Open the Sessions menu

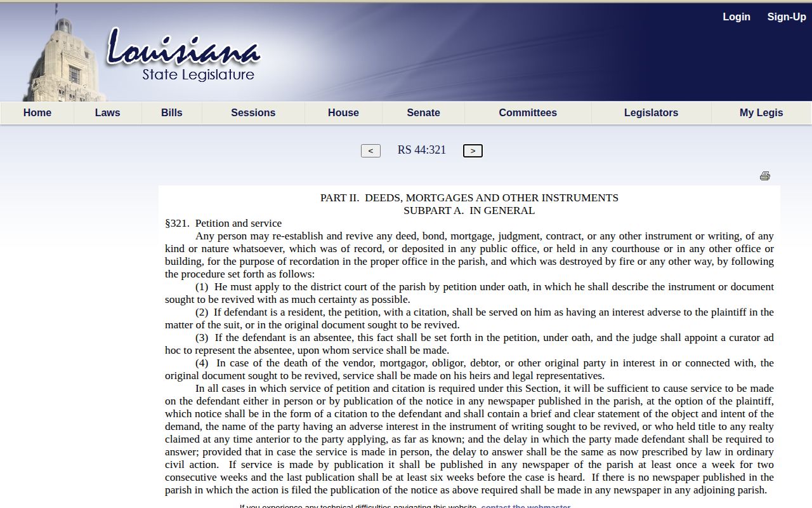coord(253,112)
